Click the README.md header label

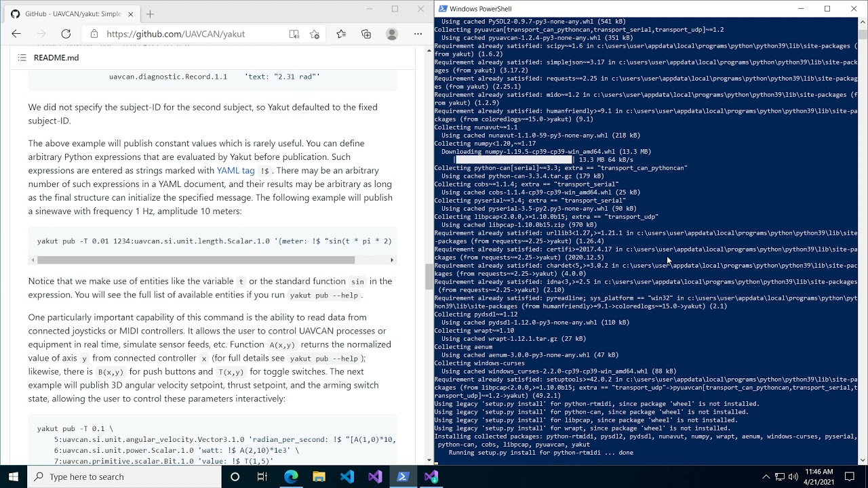(56, 58)
